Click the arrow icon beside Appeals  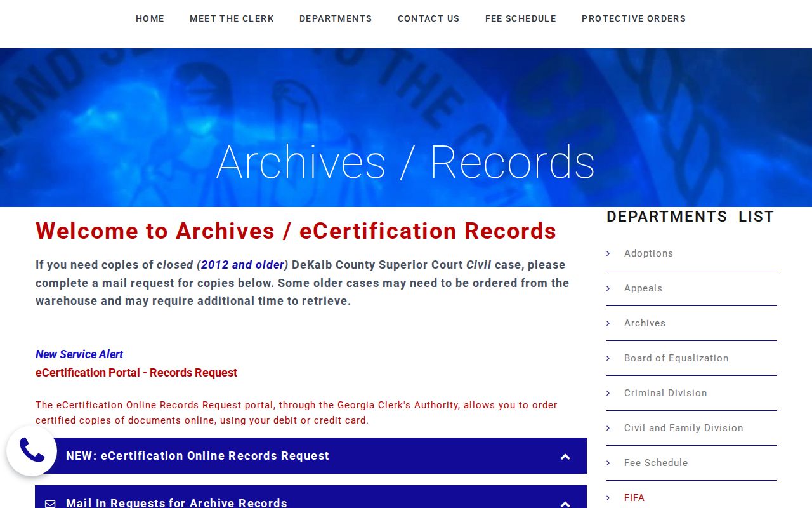(608, 288)
